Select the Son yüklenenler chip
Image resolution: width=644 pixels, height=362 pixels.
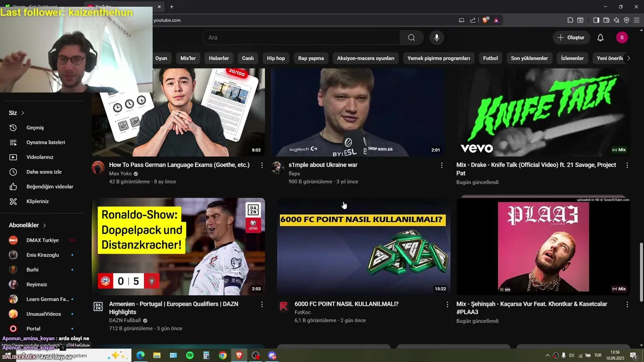click(x=529, y=58)
